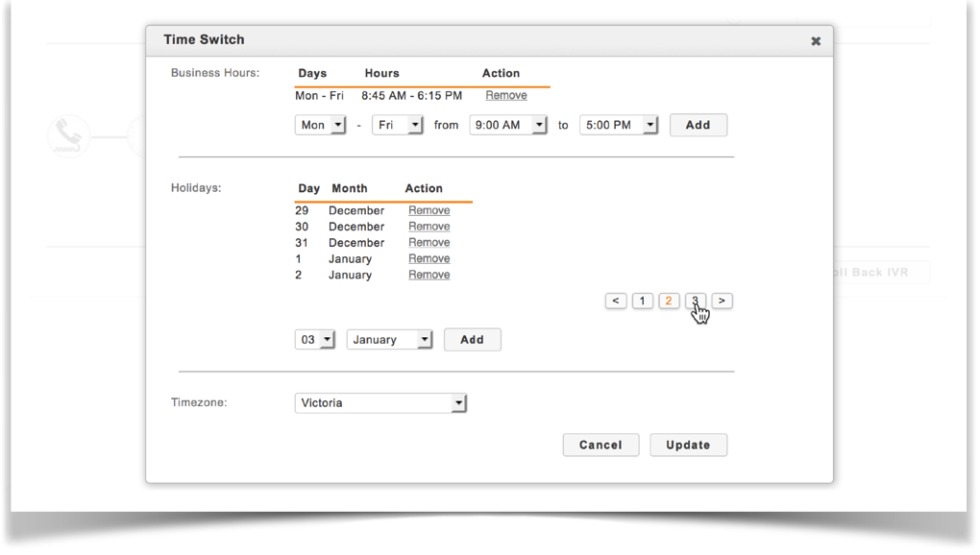Expand the 5:00 PM end time dropdown
This screenshot has height=555, width=980.
[x=618, y=126]
